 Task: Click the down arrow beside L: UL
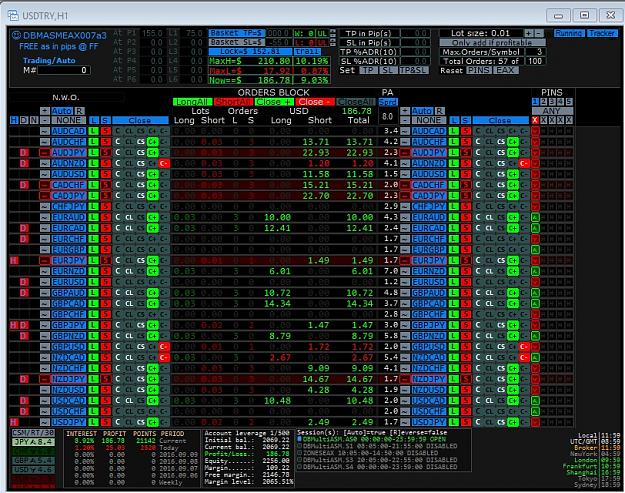click(333, 44)
